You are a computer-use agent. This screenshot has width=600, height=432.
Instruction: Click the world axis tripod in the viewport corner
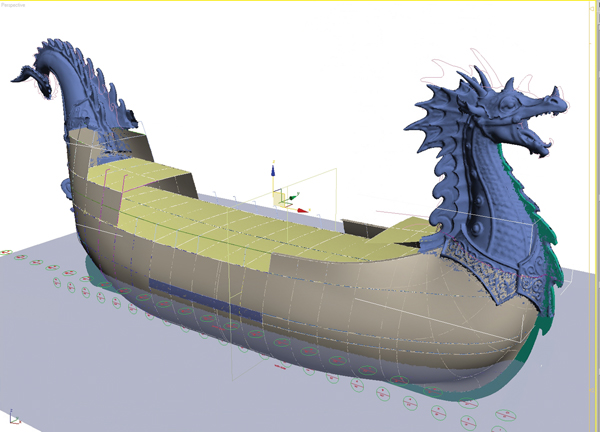pos(14,417)
